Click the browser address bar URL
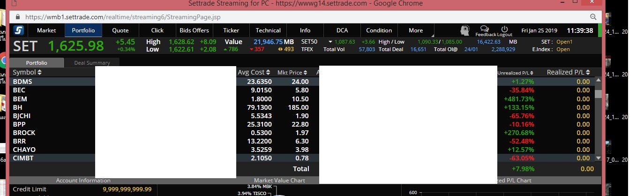The height and width of the screenshot is (196, 644). pos(123,16)
